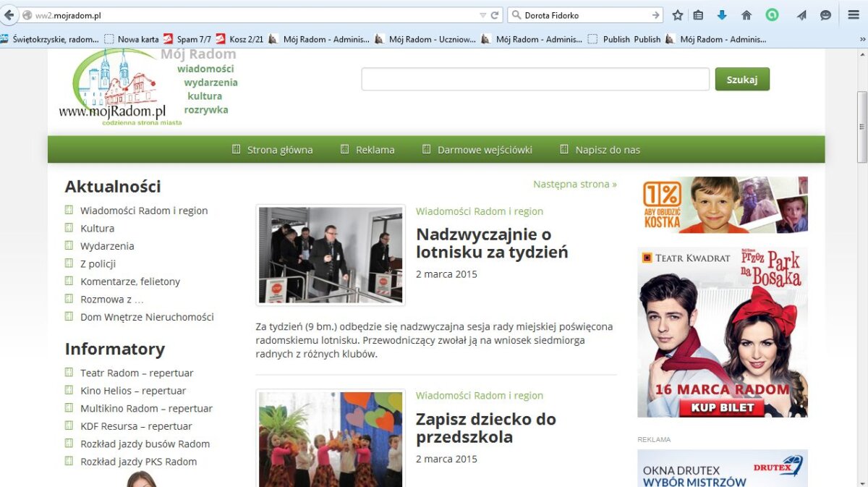Open Reklama in the green menu
The width and height of the screenshot is (868, 487).
pyautogui.click(x=367, y=150)
